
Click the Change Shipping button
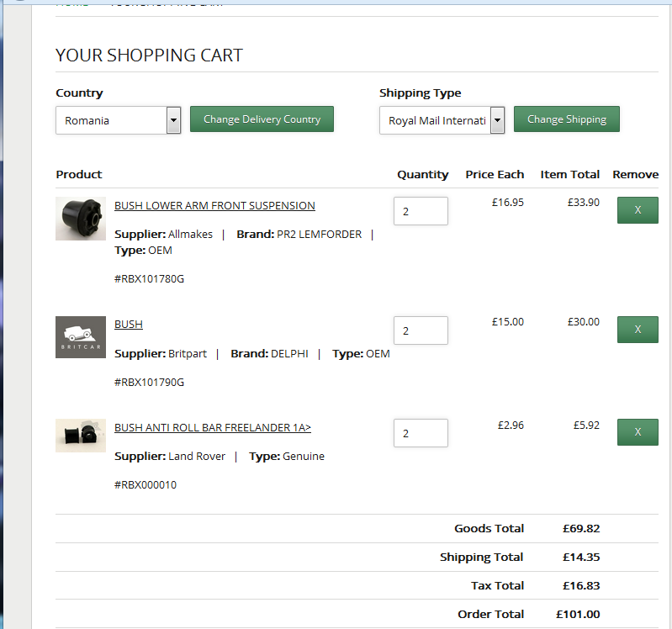click(567, 119)
